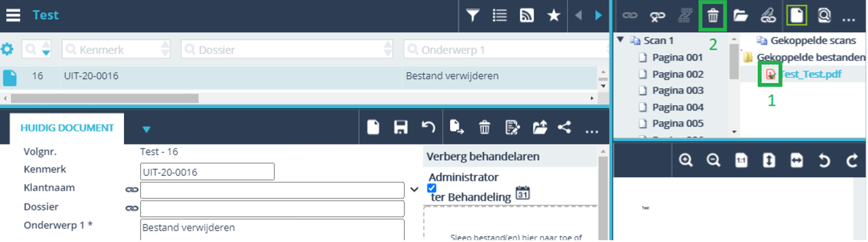This screenshot has width=868, height=242.
Task: Toggle sort arrows in Dossier filter
Action: point(389,49)
